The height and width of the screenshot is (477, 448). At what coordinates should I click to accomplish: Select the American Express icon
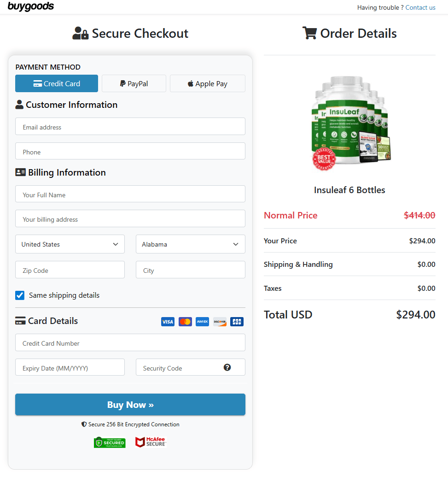click(x=202, y=321)
